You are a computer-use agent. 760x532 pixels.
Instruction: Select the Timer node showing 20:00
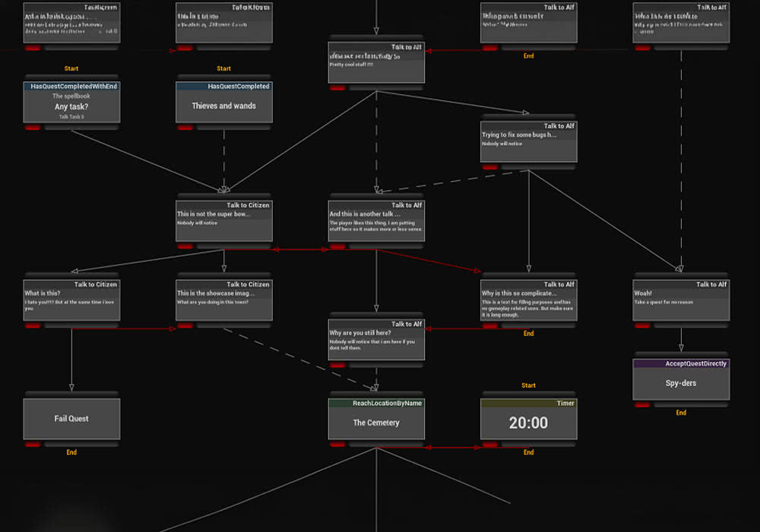(528, 418)
